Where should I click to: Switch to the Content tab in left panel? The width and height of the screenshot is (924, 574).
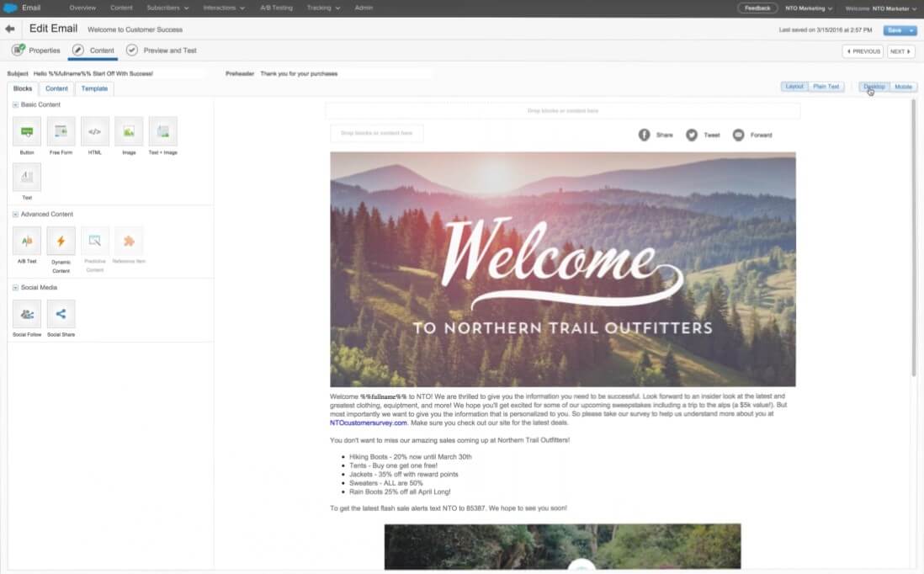tap(56, 88)
